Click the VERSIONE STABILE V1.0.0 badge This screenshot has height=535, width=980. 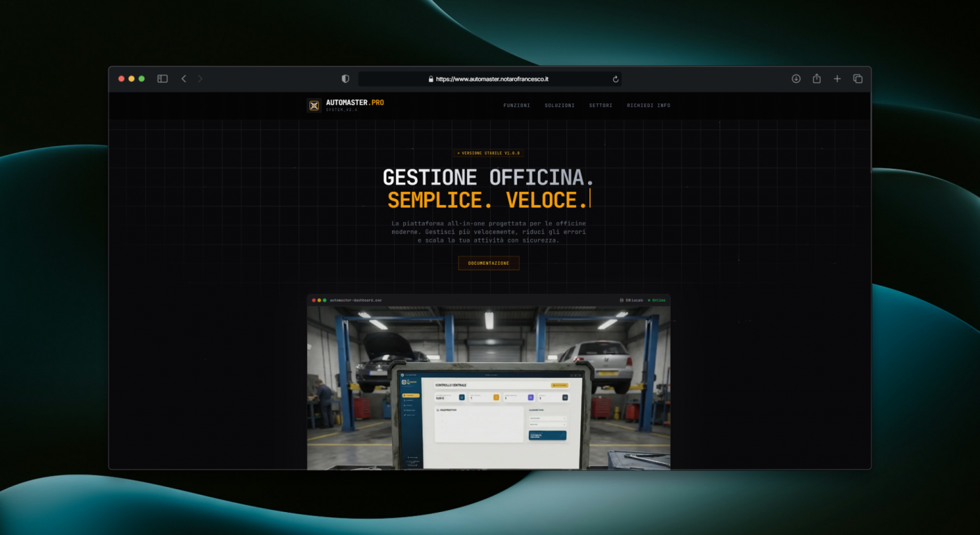pyautogui.click(x=488, y=153)
